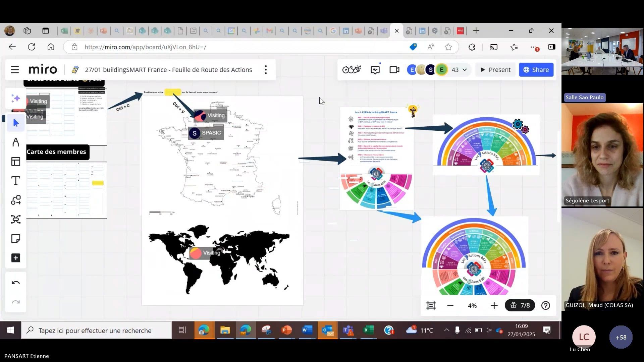Select the Text tool in the sidebar

pyautogui.click(x=16, y=181)
